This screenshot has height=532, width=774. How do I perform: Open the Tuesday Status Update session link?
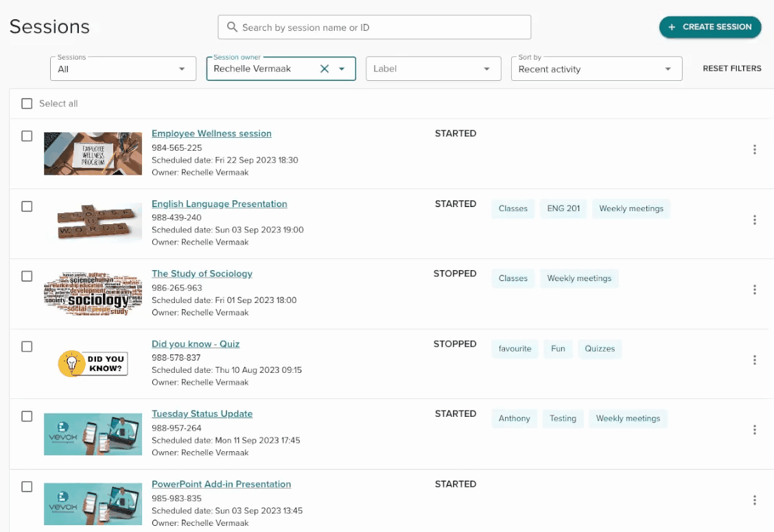click(x=202, y=414)
